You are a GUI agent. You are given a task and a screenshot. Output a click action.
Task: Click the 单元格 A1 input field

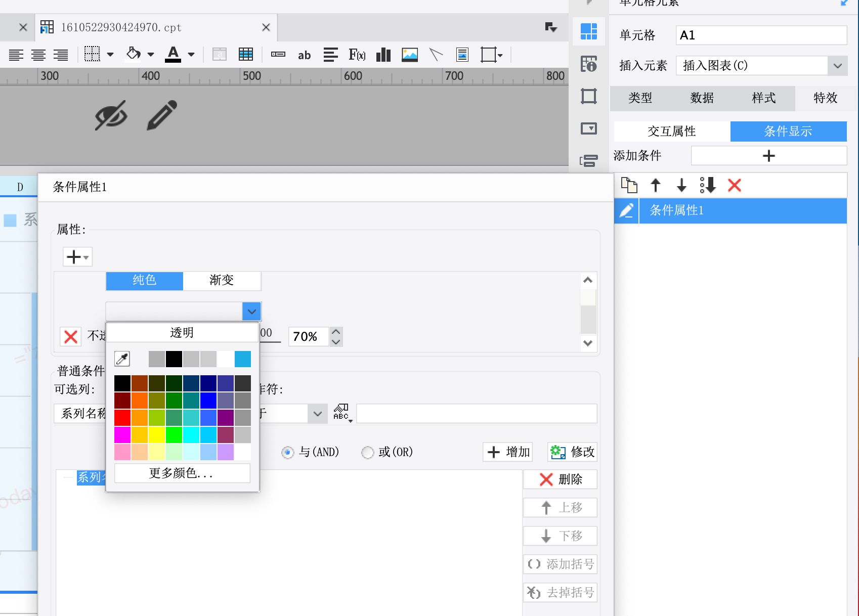761,35
